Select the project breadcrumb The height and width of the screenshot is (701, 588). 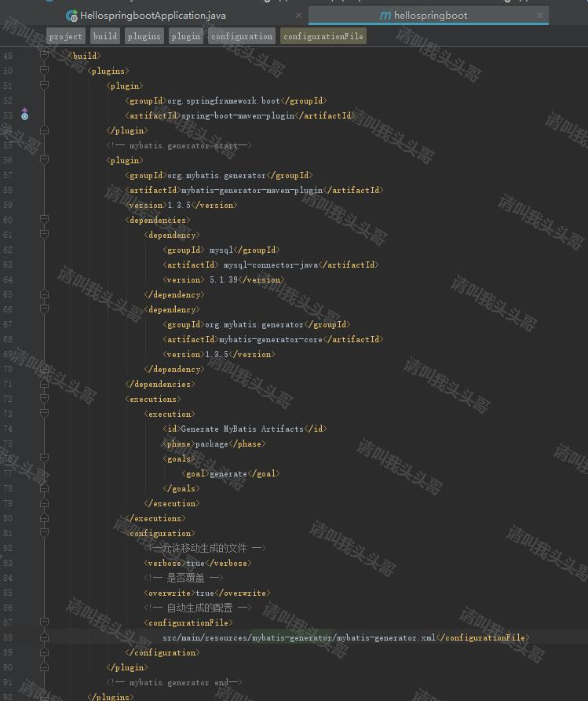pos(66,36)
